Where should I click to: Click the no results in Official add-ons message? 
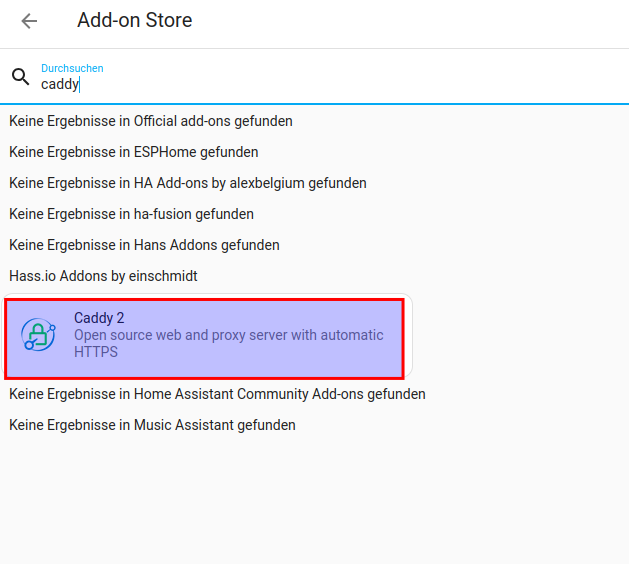(x=150, y=121)
